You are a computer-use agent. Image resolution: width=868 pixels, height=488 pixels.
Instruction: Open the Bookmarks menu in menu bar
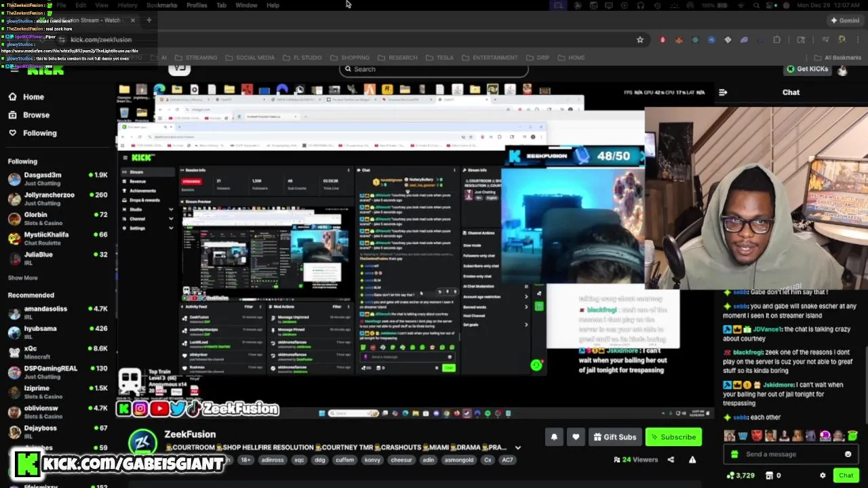coord(162,5)
